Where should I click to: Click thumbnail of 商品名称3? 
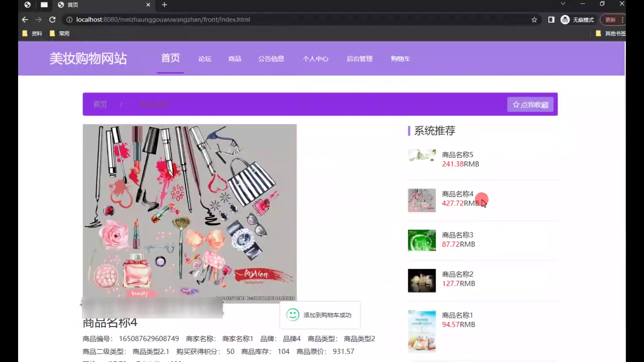click(x=422, y=240)
